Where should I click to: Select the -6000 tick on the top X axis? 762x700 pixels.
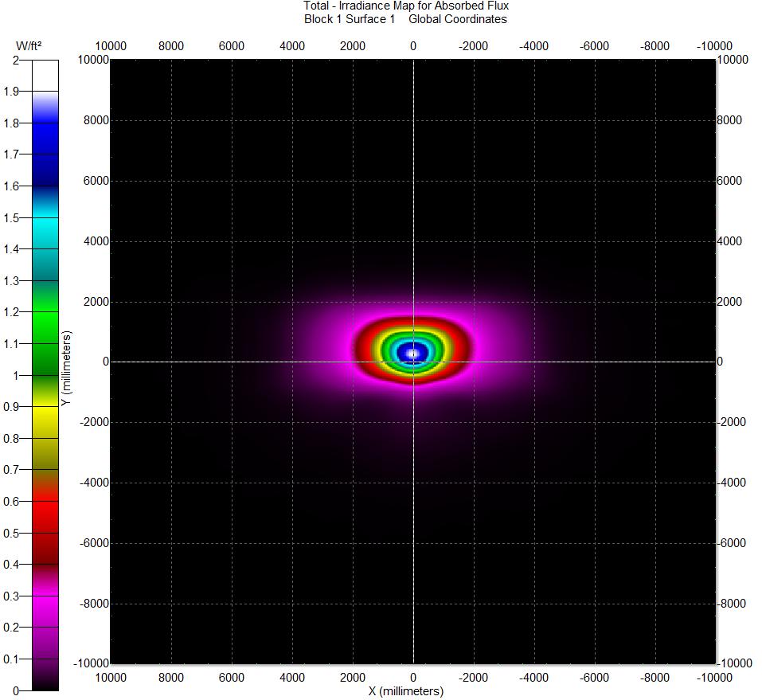coord(594,46)
